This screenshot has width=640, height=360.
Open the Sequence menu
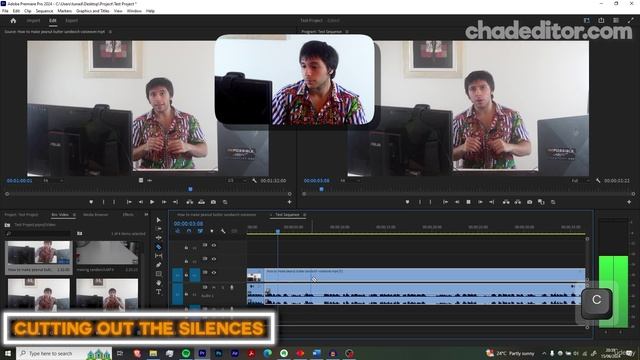click(44, 11)
